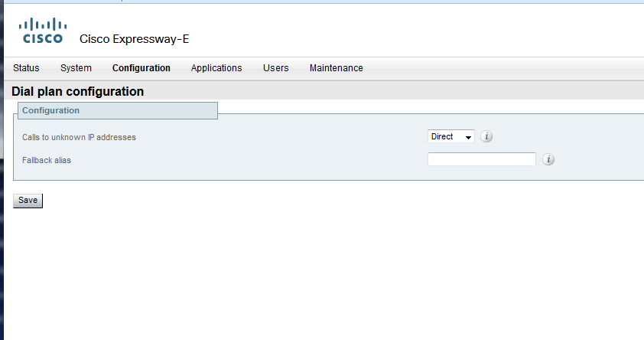Click the Calls to unknown IP addresses label
Image resolution: width=644 pixels, height=340 pixels.
tap(79, 137)
